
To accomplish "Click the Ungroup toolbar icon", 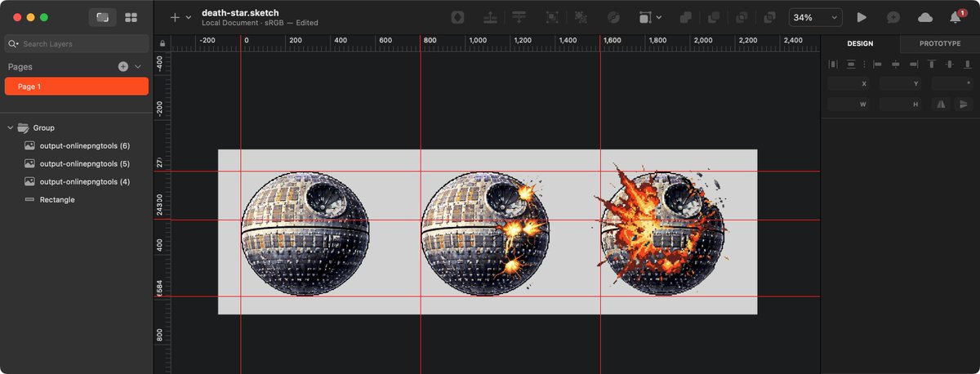I will [x=581, y=17].
